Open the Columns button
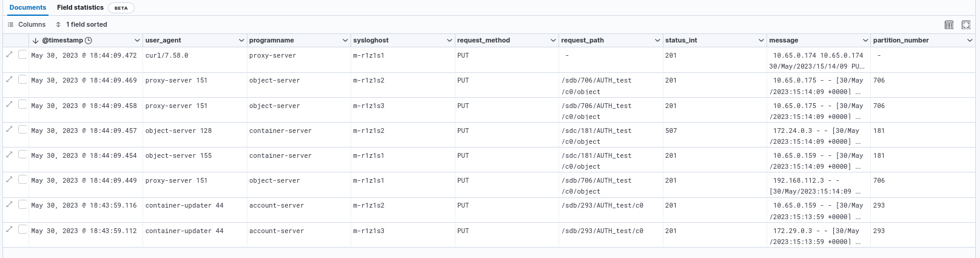 27,25
